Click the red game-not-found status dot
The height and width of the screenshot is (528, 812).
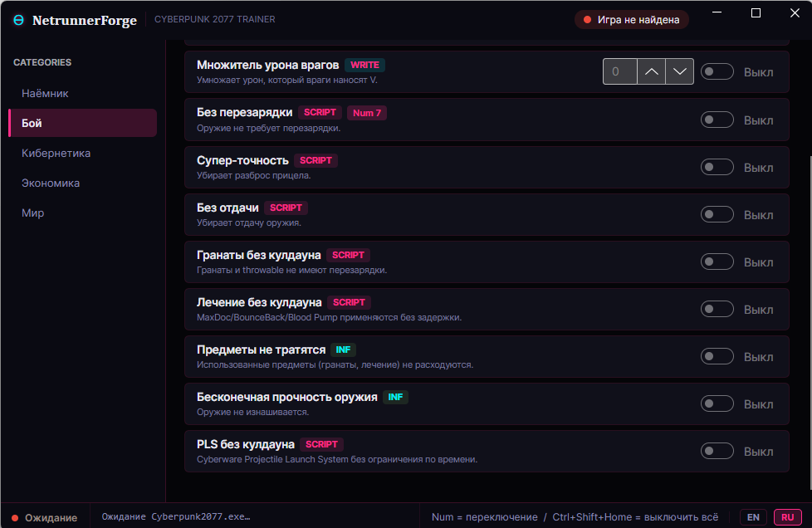click(x=587, y=20)
